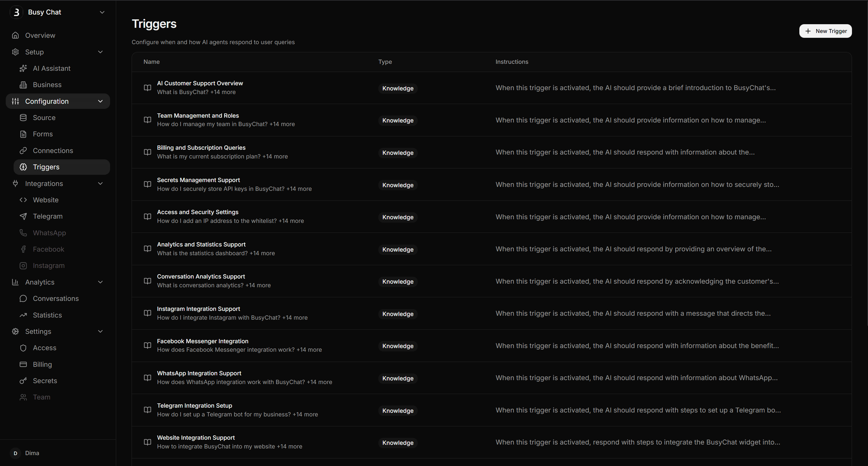Click the Telegram paper plane icon
The height and width of the screenshot is (466, 868).
click(x=23, y=216)
